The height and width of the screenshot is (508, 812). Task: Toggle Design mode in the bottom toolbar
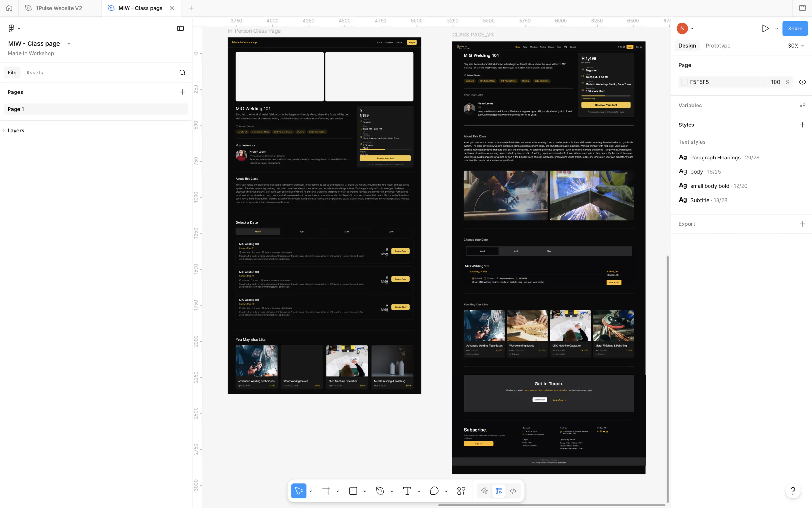point(499,491)
